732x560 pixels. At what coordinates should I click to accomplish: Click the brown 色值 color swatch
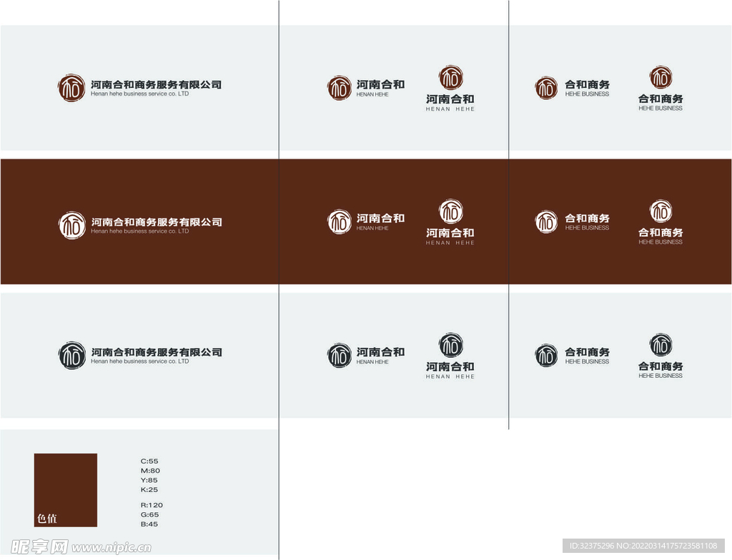[x=64, y=489]
